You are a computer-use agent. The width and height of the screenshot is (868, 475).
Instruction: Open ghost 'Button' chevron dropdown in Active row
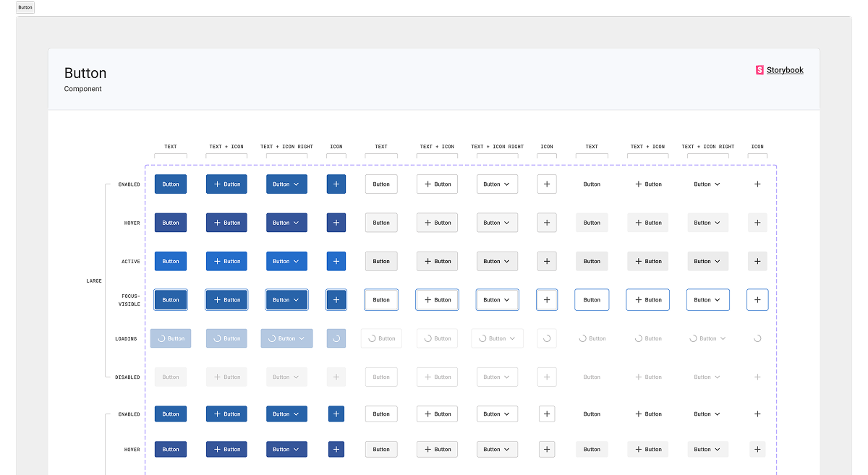coord(707,261)
